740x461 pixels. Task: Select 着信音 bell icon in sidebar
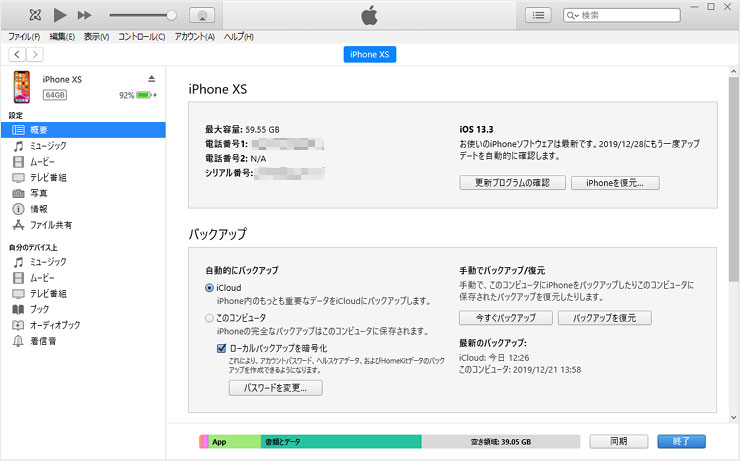tap(18, 341)
